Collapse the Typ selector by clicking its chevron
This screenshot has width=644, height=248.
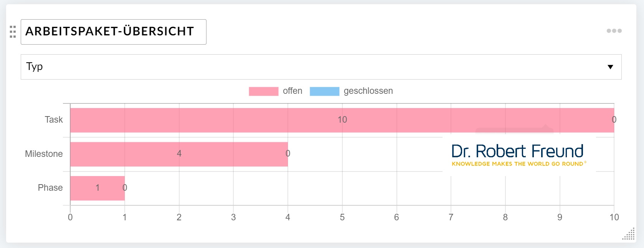pyautogui.click(x=610, y=67)
